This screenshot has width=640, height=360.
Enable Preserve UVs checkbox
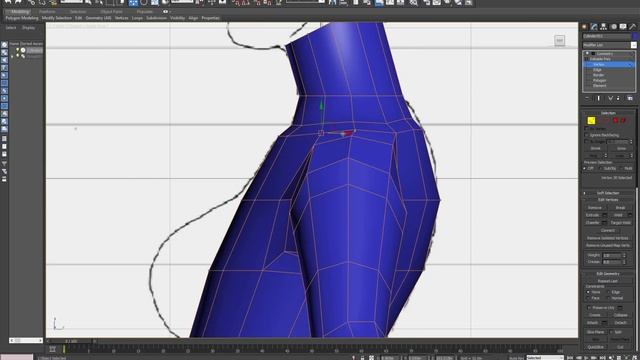[589, 308]
